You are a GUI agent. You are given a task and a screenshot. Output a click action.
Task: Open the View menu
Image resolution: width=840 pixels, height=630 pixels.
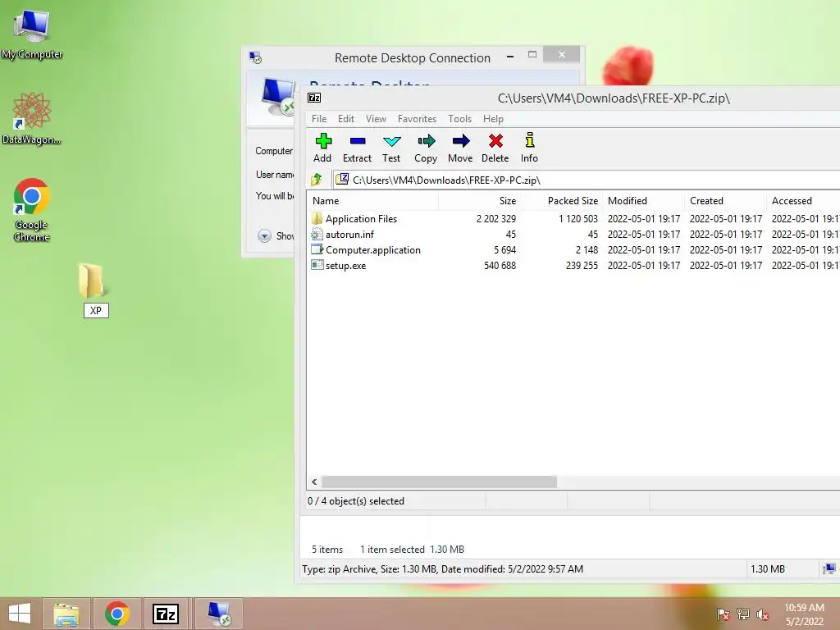click(376, 118)
